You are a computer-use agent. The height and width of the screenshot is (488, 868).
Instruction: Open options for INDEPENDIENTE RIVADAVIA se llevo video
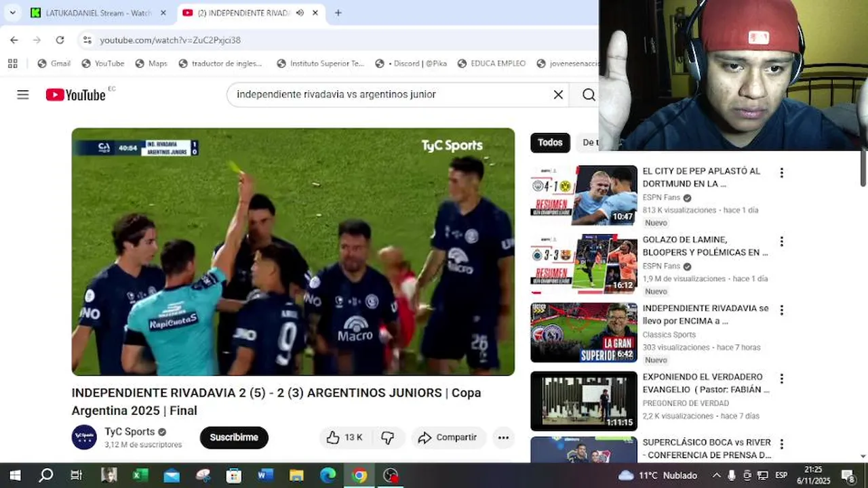[x=781, y=310]
